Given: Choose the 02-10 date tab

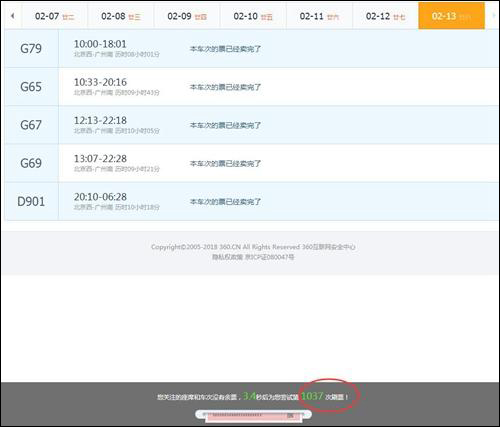Looking at the screenshot, I should [253, 16].
